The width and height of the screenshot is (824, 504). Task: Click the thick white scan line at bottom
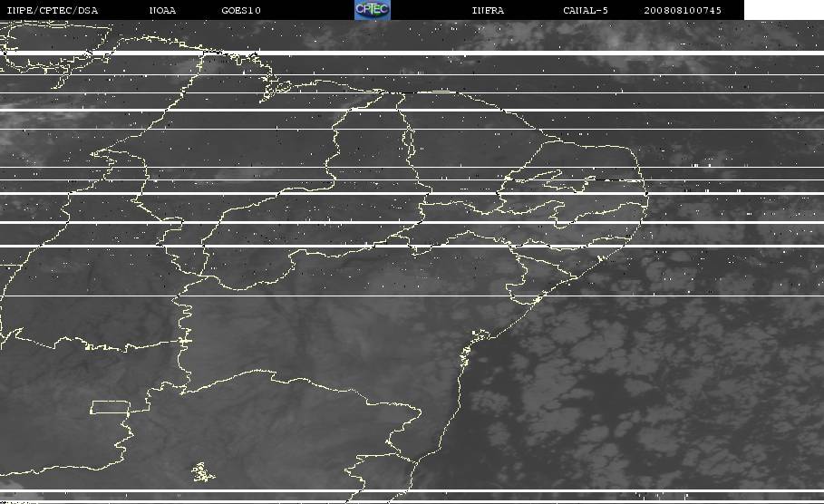412,491
